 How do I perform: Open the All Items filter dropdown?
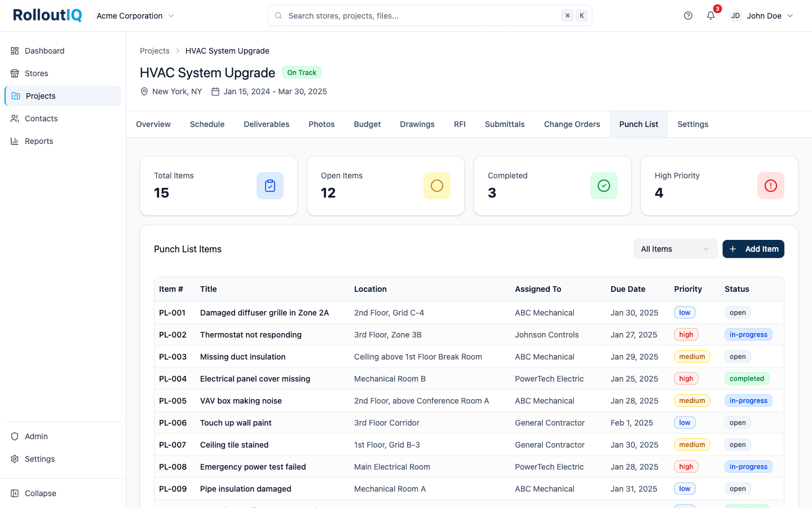pyautogui.click(x=676, y=249)
